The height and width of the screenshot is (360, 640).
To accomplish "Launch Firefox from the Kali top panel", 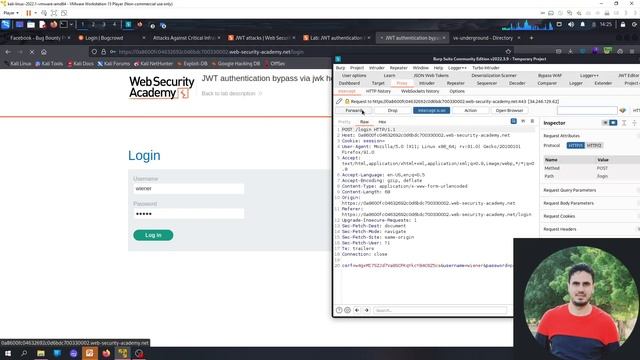I will tap(53, 24).
